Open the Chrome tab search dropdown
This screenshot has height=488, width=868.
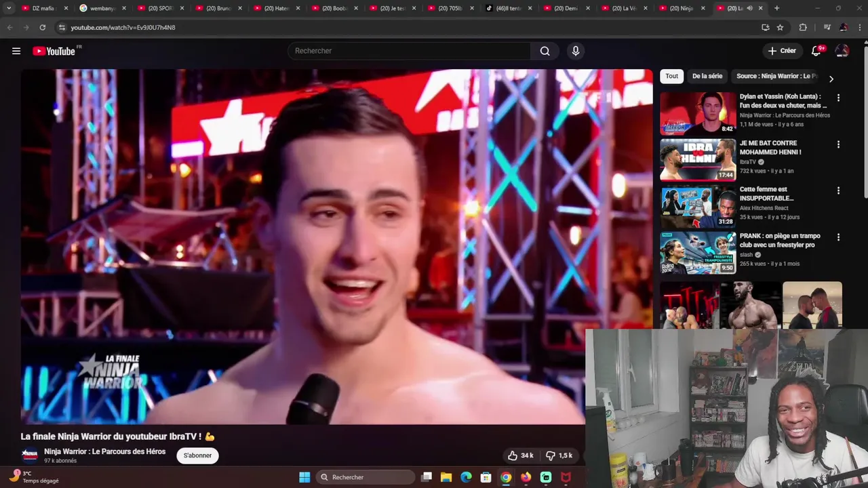(9, 8)
